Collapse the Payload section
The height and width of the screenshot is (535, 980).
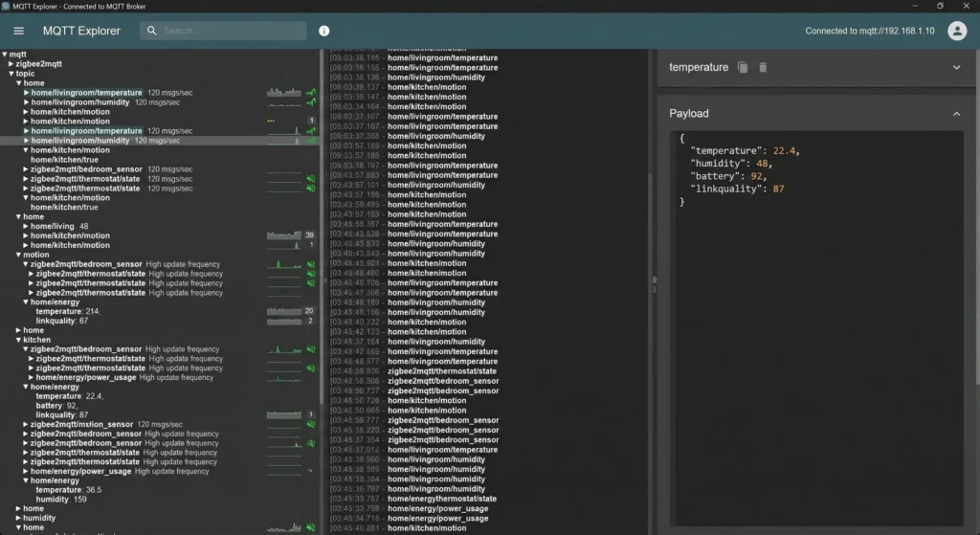(x=956, y=114)
